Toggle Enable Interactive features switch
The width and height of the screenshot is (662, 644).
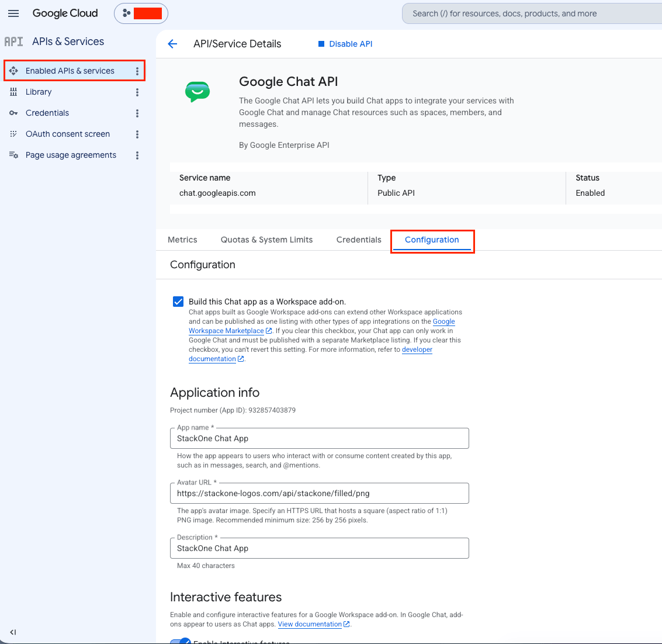coord(181,641)
